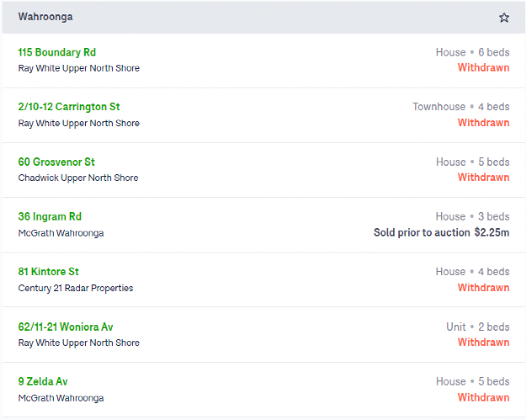Click Townhouse 4 beds property details
The height and width of the screenshot is (420, 526).
[x=461, y=107]
